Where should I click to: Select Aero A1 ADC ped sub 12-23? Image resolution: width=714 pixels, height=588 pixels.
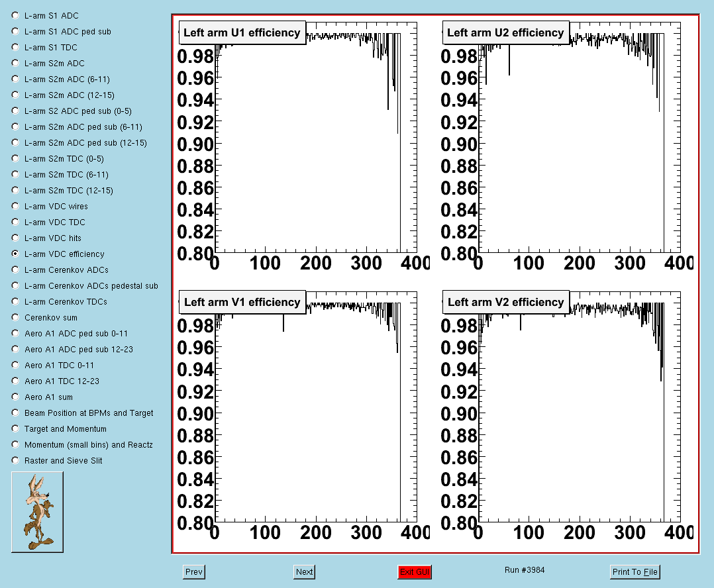(x=15, y=350)
